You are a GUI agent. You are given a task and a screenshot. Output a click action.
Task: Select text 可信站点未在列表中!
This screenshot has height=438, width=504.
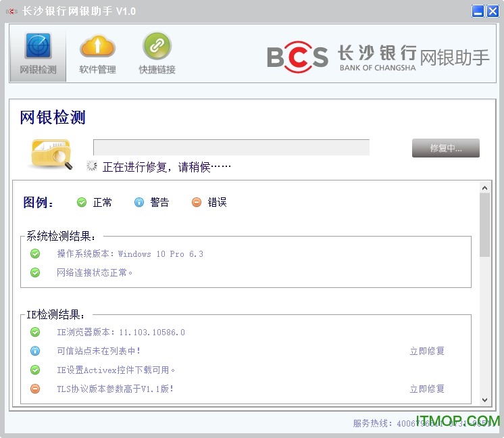(99, 351)
